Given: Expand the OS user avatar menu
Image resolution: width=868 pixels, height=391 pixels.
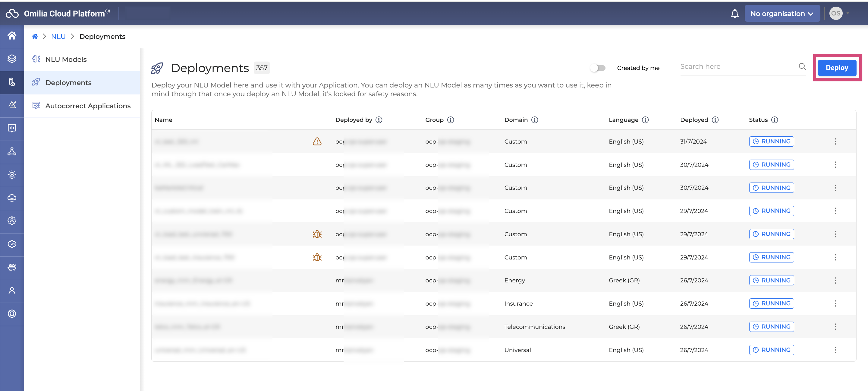Looking at the screenshot, I should pos(839,14).
